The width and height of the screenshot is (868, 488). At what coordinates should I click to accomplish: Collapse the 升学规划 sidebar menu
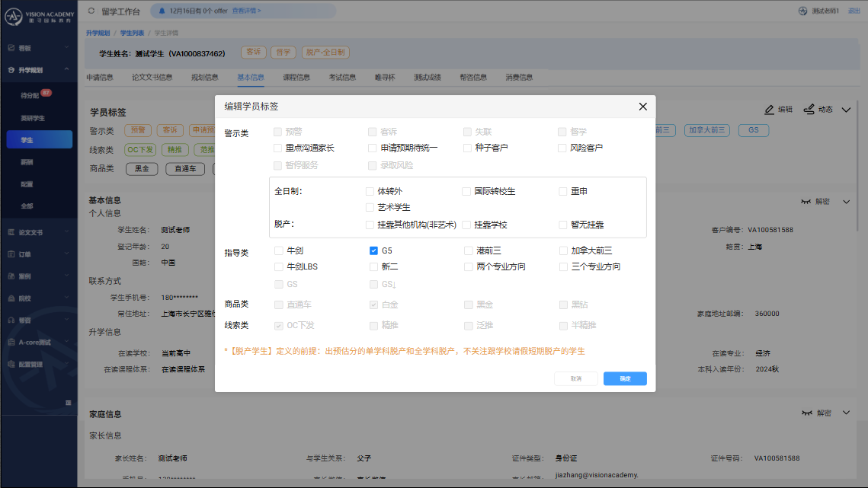click(38, 70)
